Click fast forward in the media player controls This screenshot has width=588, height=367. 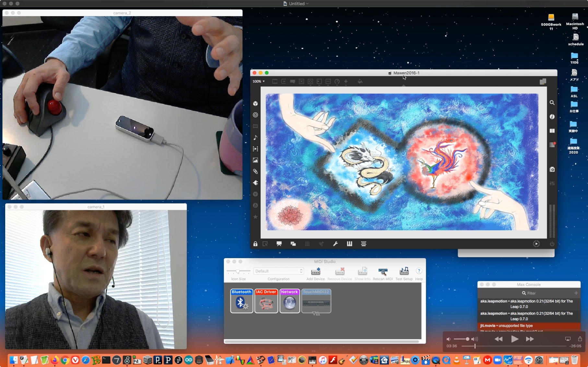click(x=530, y=339)
